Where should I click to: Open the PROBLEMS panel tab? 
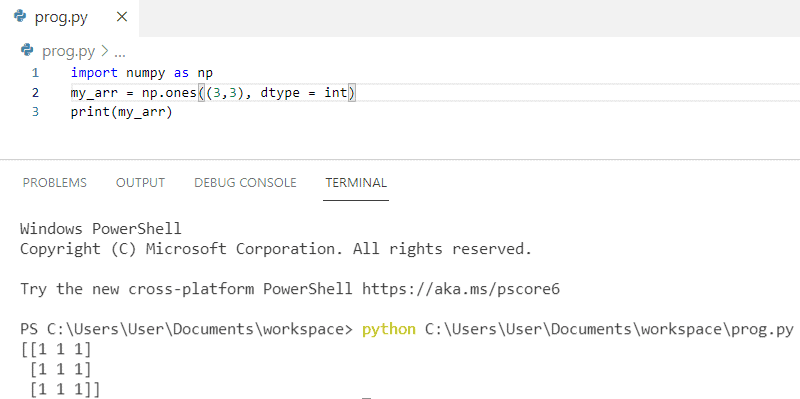[55, 183]
